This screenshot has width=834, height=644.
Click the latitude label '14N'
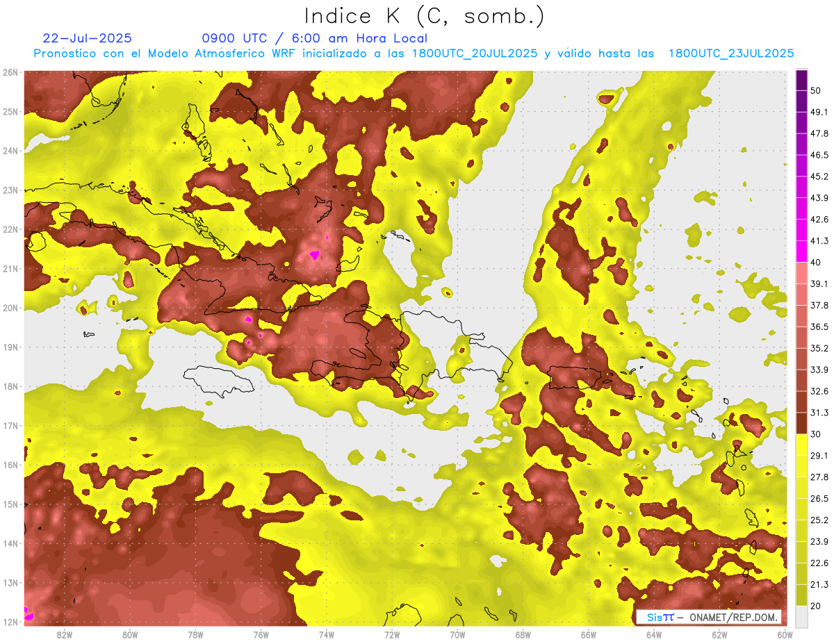click(x=10, y=543)
